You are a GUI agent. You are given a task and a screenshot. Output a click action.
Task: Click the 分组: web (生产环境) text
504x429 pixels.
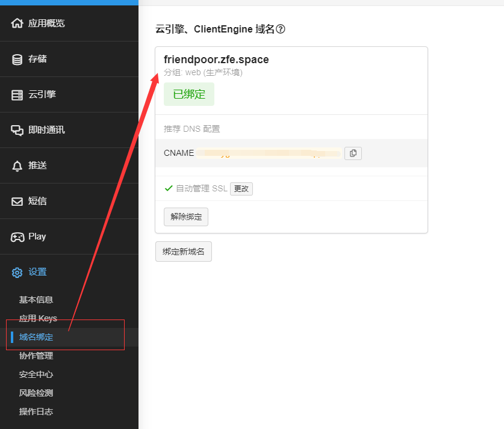click(203, 73)
